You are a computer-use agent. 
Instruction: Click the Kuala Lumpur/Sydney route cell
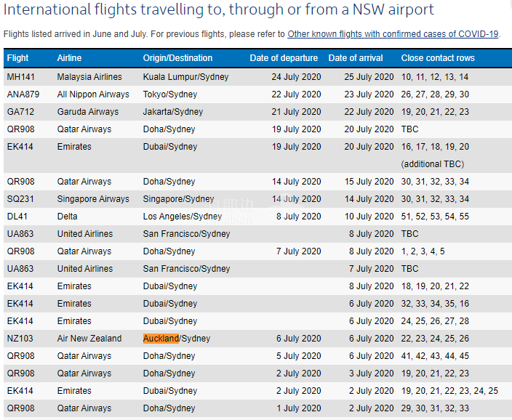pyautogui.click(x=185, y=77)
